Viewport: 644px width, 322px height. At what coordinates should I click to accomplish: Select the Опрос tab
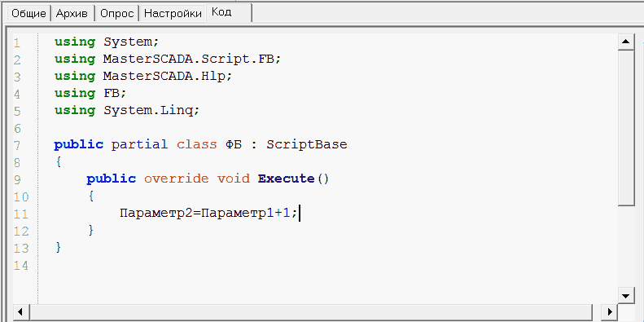coord(117,14)
